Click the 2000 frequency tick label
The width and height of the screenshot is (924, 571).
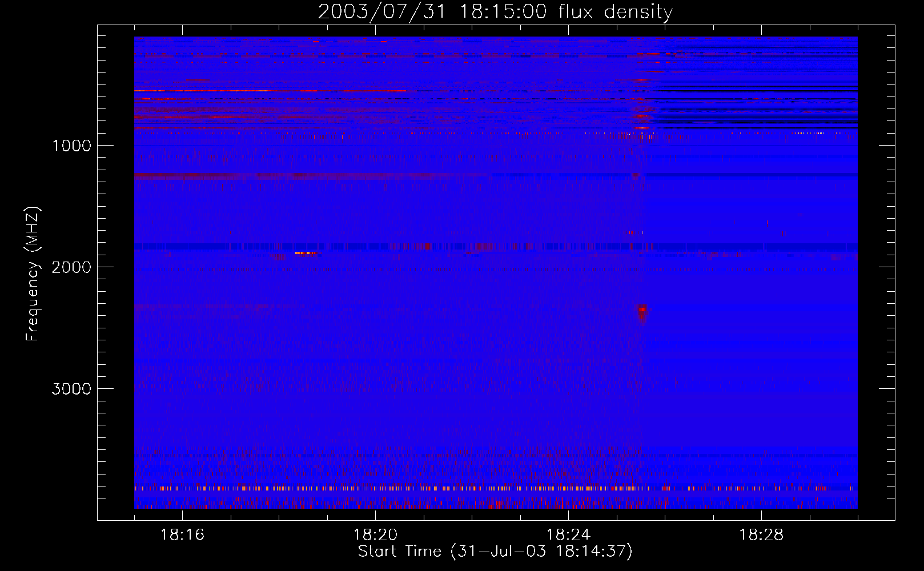(71, 267)
